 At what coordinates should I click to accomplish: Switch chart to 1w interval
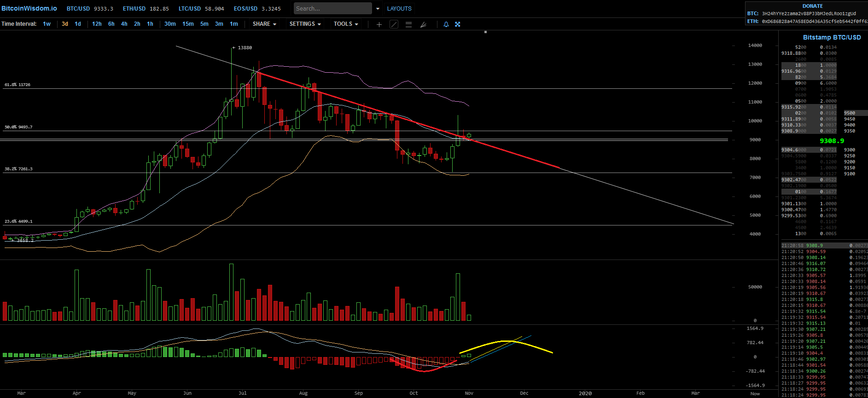pyautogui.click(x=47, y=24)
